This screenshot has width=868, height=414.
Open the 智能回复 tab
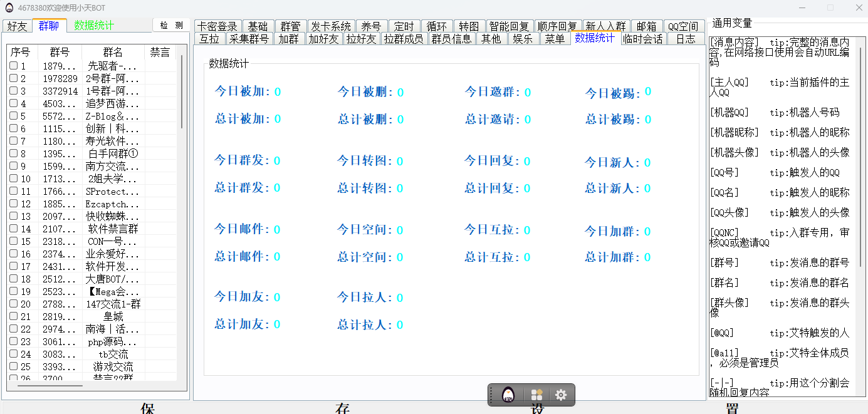click(510, 26)
